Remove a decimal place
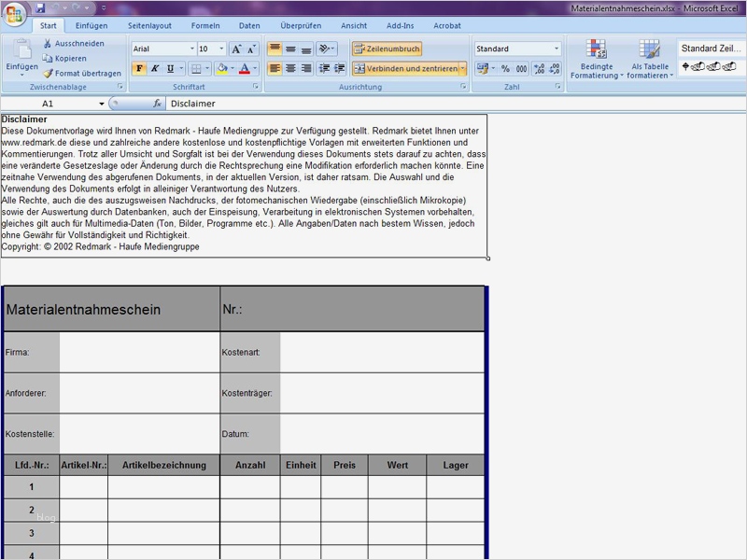Image resolution: width=747 pixels, height=560 pixels. click(555, 68)
